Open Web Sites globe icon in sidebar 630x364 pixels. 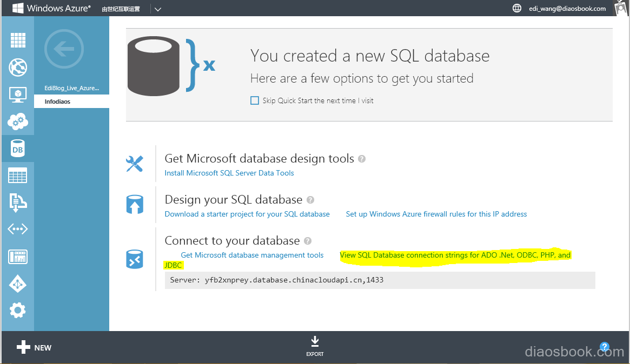(18, 68)
